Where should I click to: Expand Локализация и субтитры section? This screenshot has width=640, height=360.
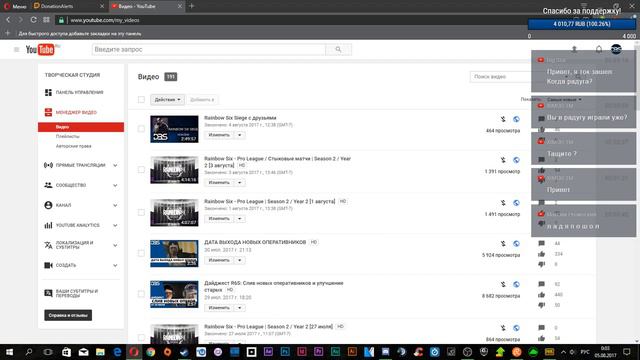coord(115,245)
